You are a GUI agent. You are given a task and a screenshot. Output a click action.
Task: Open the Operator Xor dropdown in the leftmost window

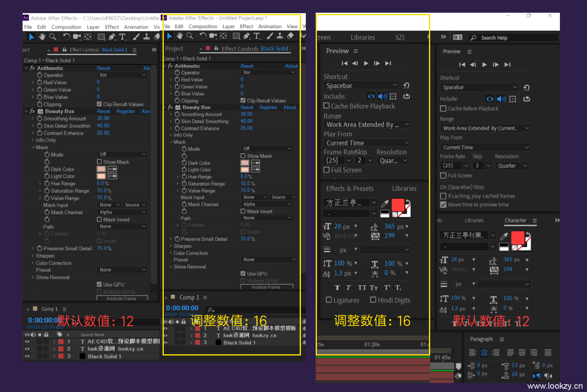[x=122, y=75]
